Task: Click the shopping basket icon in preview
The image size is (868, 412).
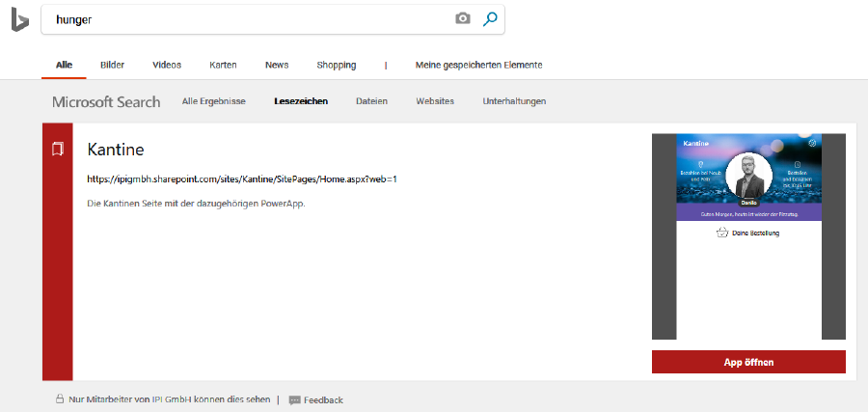Action: pos(721,233)
